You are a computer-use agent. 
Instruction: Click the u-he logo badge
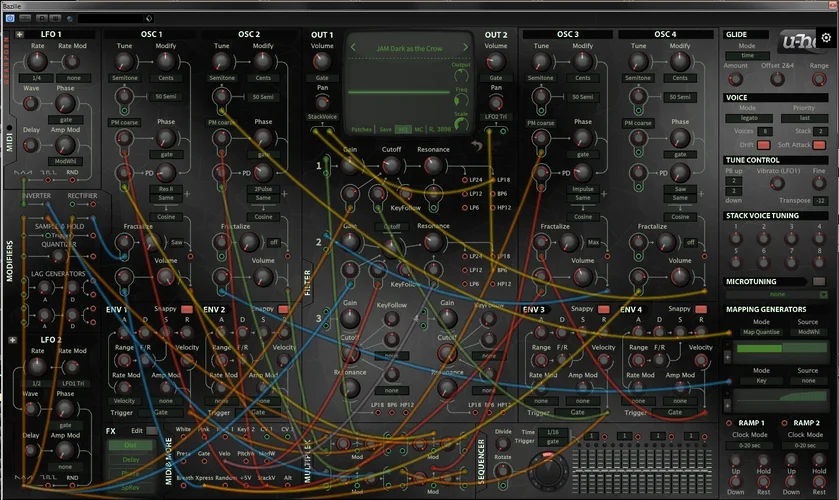point(797,41)
